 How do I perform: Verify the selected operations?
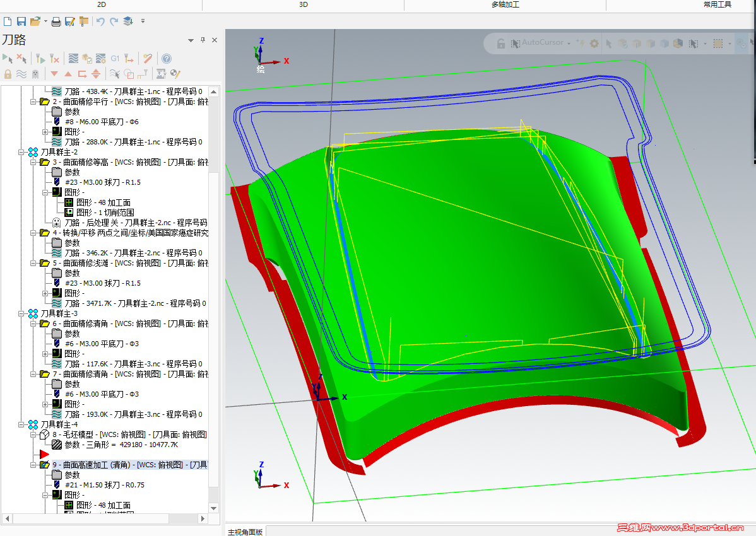pos(87,59)
